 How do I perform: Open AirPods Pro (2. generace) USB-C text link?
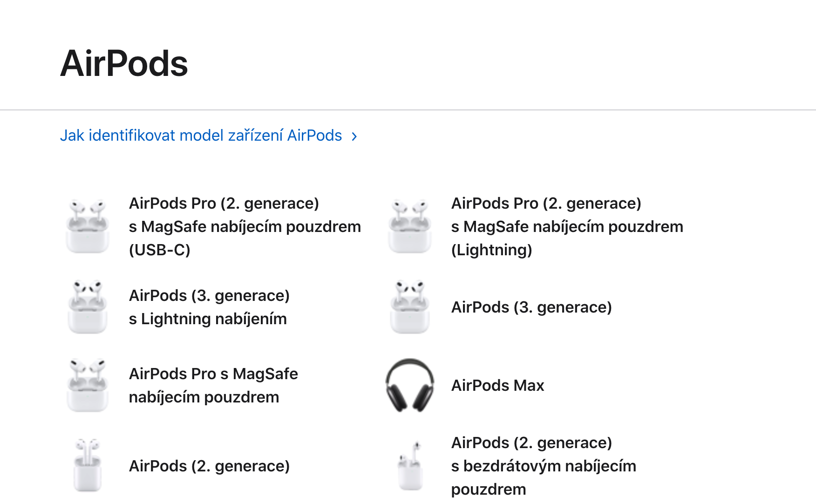click(245, 226)
